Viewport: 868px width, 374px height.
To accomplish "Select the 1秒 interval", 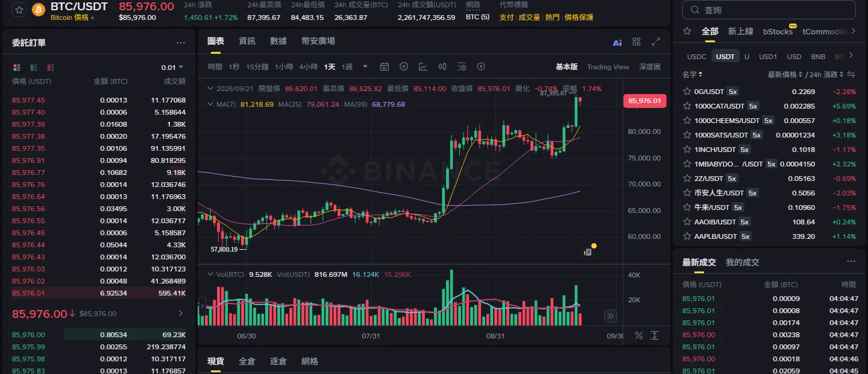I will coord(234,67).
